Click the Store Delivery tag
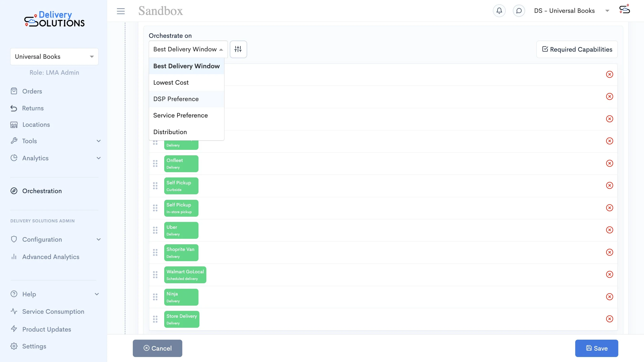 (x=182, y=319)
